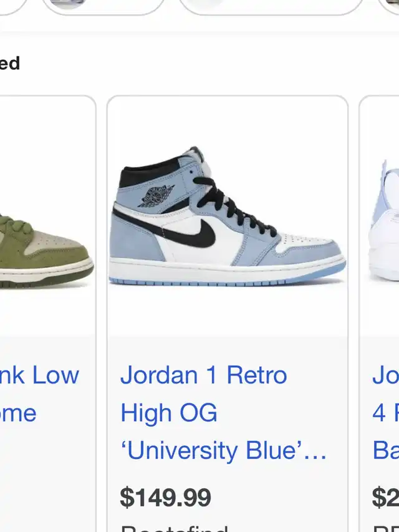Image resolution: width=399 pixels, height=532 pixels.
Task: Click the blue Jordan 1 sneaker image
Action: click(228, 216)
